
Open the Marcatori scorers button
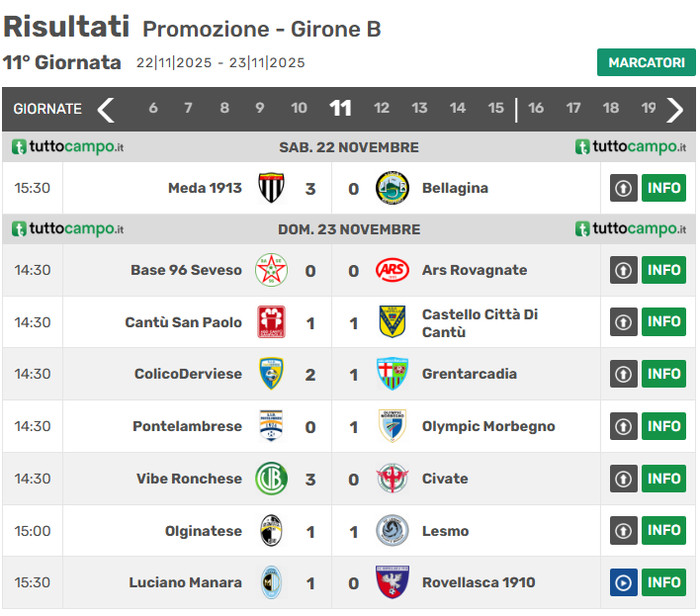click(646, 62)
